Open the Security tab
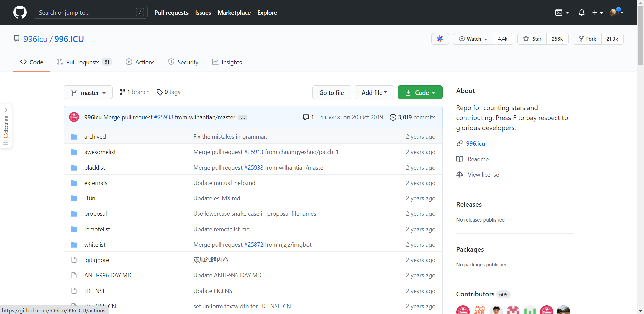This screenshot has width=644, height=314. click(x=183, y=62)
